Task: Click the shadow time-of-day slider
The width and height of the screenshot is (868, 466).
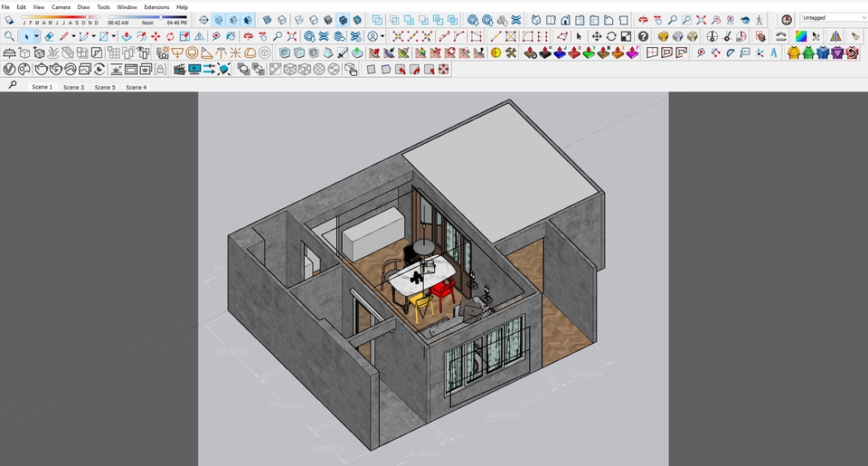Action: coord(146,16)
